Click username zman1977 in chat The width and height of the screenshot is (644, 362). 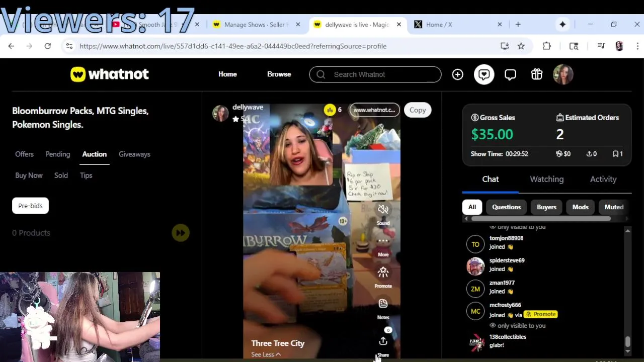click(502, 283)
